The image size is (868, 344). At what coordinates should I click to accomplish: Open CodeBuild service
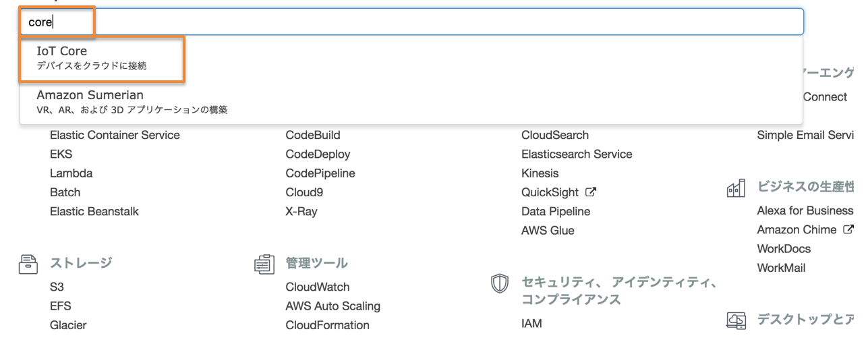click(313, 135)
